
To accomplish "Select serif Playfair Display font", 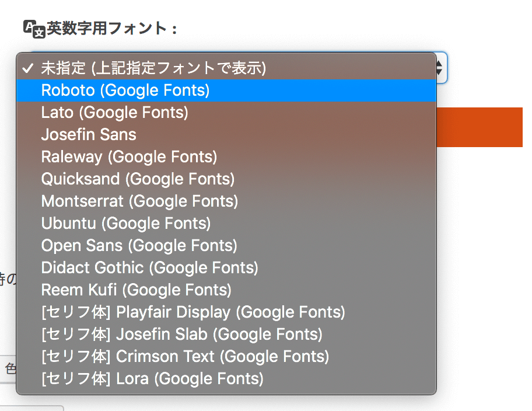I will [x=226, y=312].
